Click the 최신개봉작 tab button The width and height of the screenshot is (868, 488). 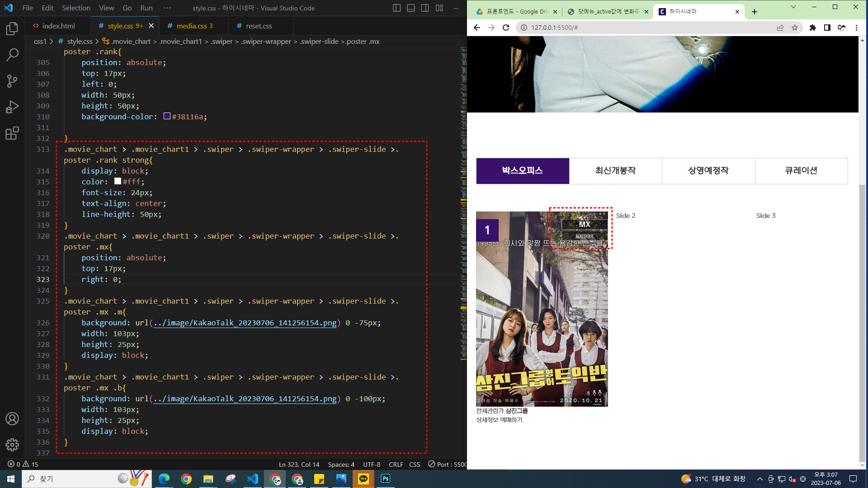click(615, 171)
